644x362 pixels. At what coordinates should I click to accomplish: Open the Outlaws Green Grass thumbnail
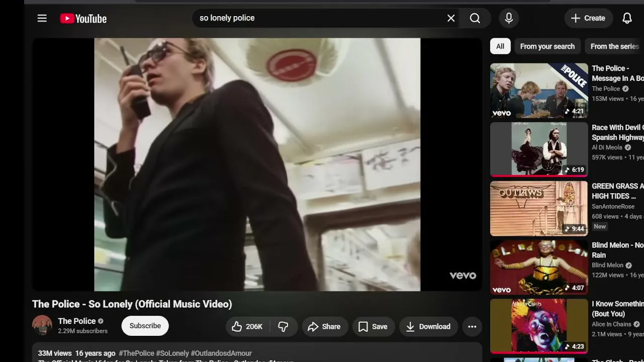point(539,208)
